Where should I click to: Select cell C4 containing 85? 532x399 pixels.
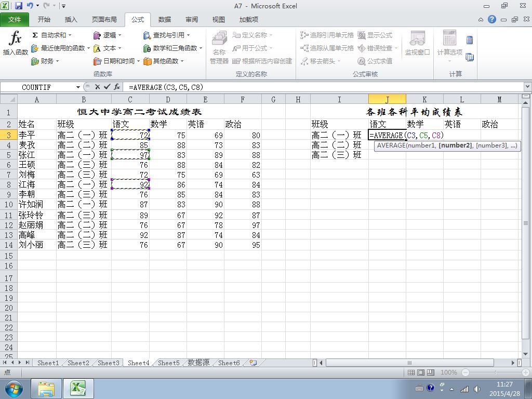click(130, 145)
